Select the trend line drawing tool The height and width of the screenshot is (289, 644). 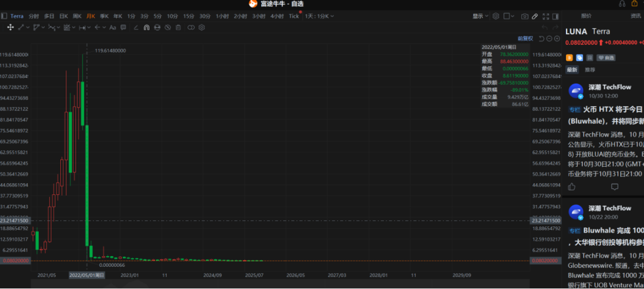tap(21, 27)
